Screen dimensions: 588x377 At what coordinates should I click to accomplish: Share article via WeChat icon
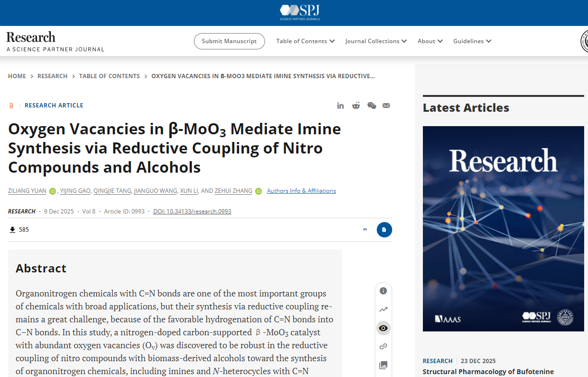(372, 106)
